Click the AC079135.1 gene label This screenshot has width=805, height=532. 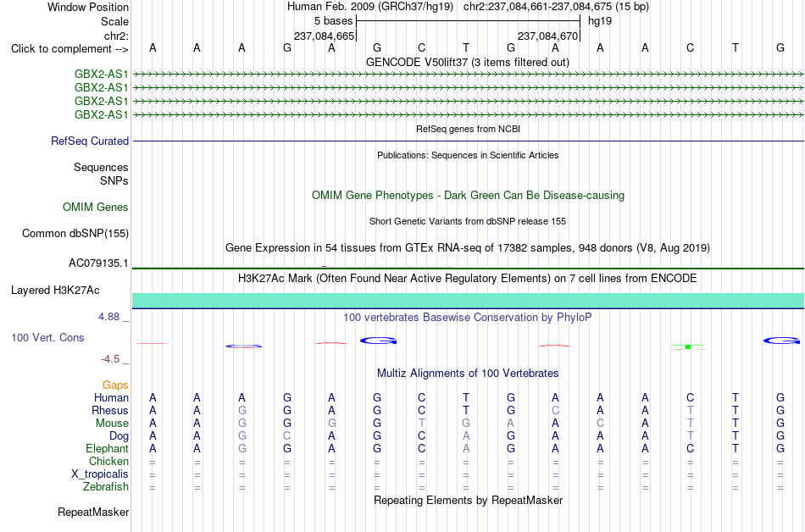(98, 263)
